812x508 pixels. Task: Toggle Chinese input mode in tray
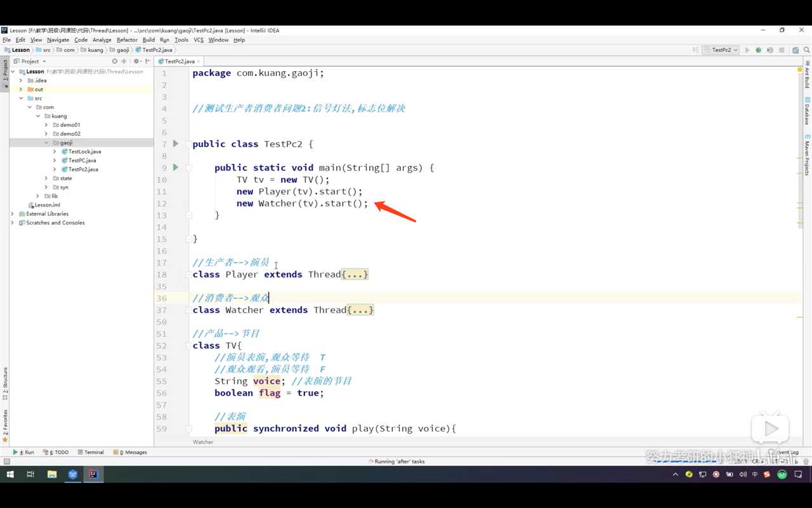(x=755, y=474)
